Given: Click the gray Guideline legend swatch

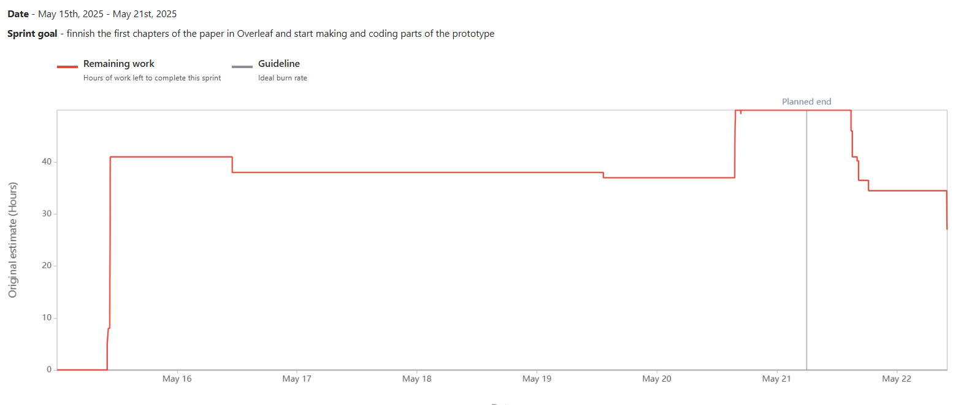Looking at the screenshot, I should tap(242, 66).
